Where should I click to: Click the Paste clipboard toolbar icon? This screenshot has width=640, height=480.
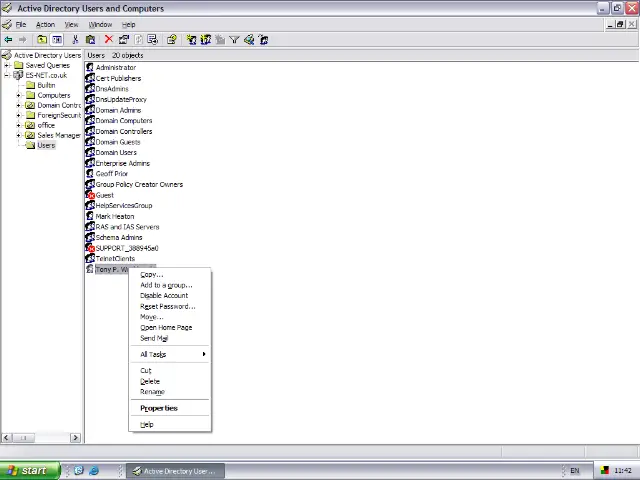91,40
